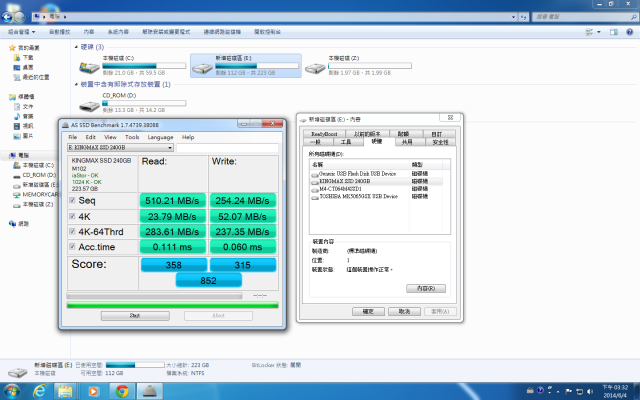Click 取消 in the properties dialog
Screen dimensions: 640x400
click(404, 311)
